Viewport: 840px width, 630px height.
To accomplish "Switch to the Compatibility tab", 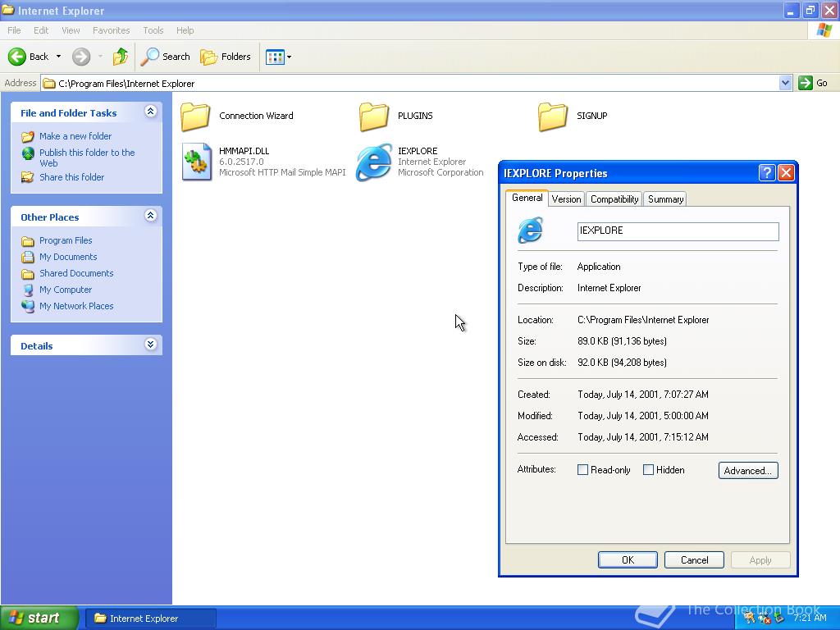I will click(614, 199).
